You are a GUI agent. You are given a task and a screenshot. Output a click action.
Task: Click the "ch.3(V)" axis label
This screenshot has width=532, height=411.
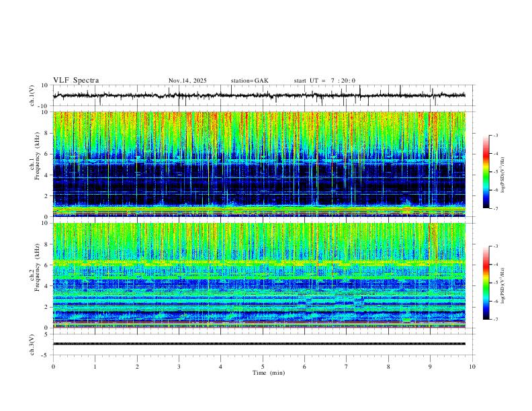(32, 345)
